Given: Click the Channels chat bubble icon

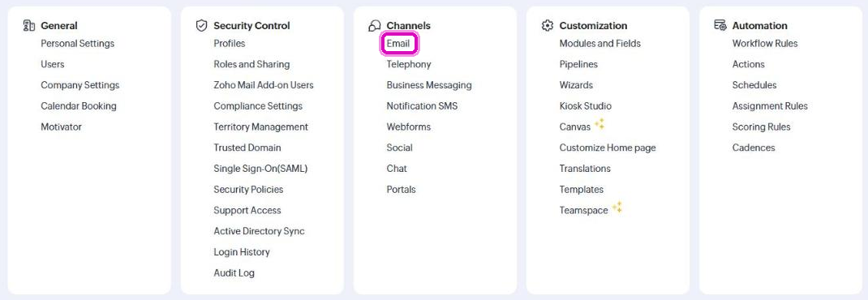Looking at the screenshot, I should (x=375, y=25).
